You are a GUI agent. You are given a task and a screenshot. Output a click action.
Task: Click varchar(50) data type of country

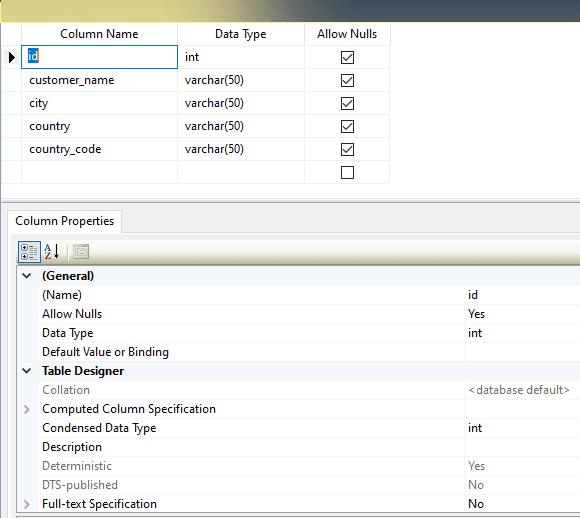tap(241, 126)
